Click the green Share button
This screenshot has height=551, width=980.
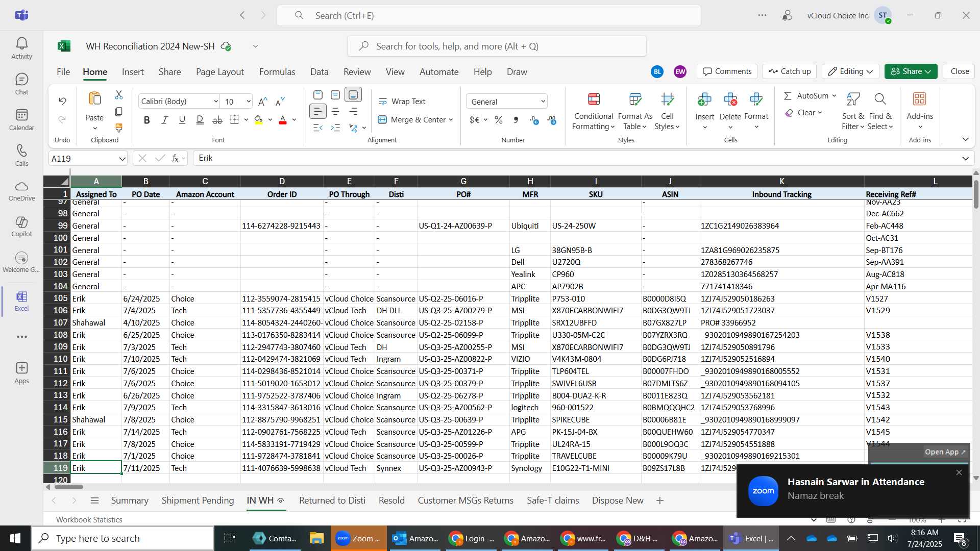click(x=911, y=71)
